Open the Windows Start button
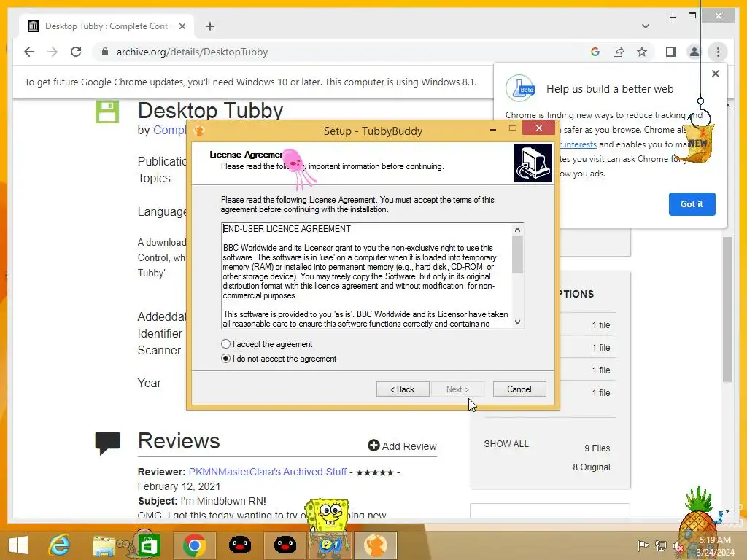Screen dimensions: 747x560 pos(18,545)
